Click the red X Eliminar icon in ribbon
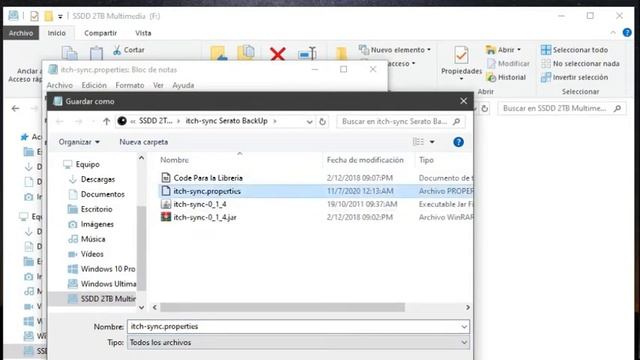Image resolution: width=640 pixels, height=360 pixels. [278, 53]
